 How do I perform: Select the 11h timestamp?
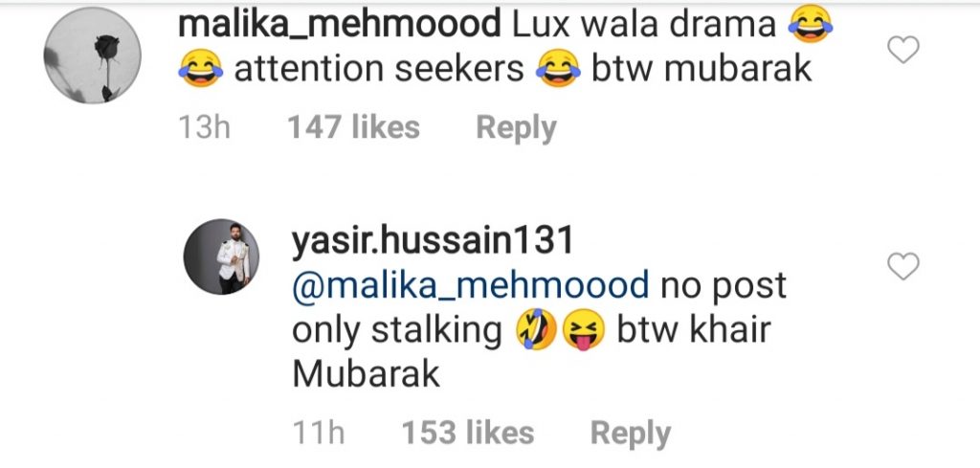(x=318, y=433)
